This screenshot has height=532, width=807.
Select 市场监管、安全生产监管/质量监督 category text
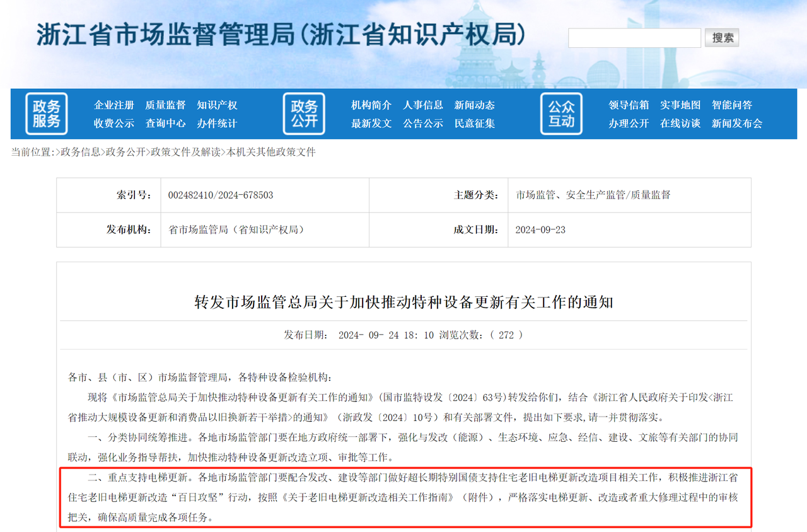593,195
